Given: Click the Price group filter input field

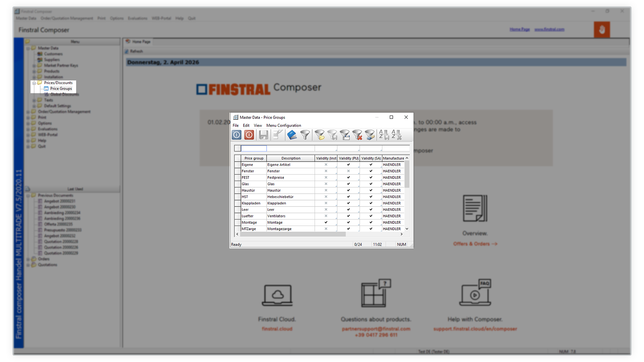Looking at the screenshot, I should (254, 148).
